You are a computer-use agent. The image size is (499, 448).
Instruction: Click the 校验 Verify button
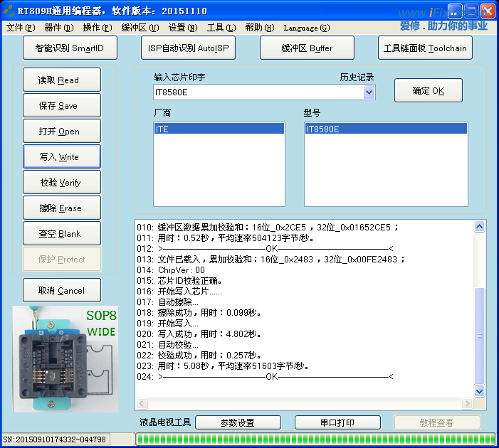click(61, 183)
